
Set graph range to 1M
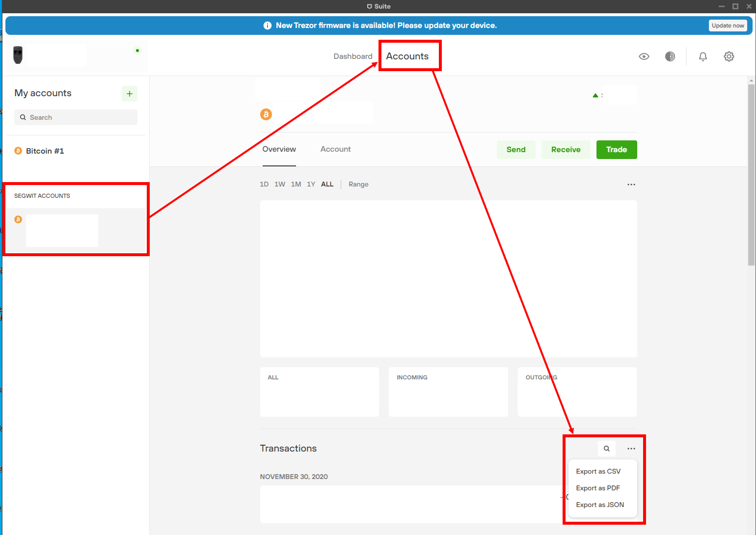(x=296, y=185)
